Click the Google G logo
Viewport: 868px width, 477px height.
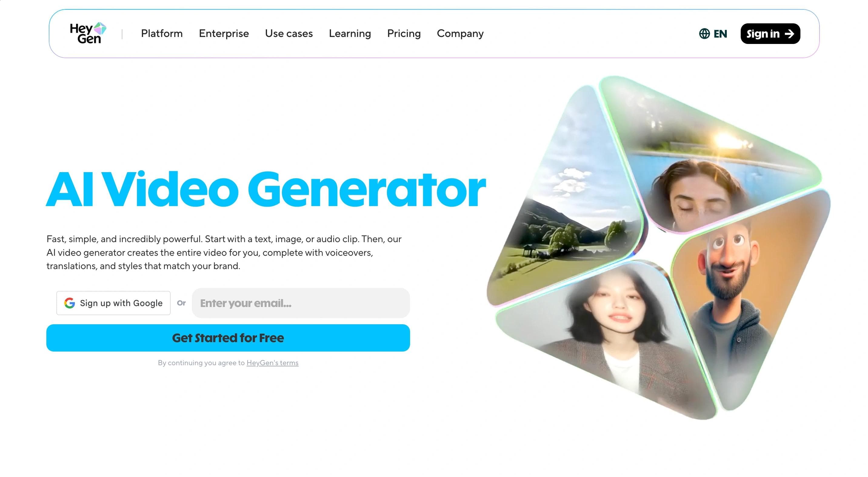pos(69,303)
